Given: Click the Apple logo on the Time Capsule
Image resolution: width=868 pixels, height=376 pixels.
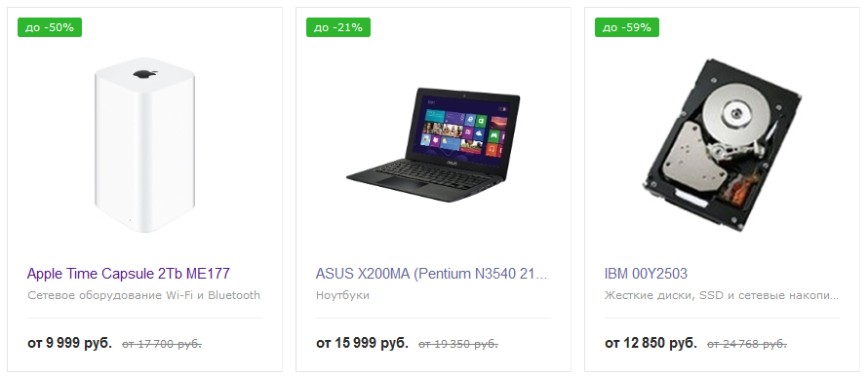Looking at the screenshot, I should click(145, 74).
